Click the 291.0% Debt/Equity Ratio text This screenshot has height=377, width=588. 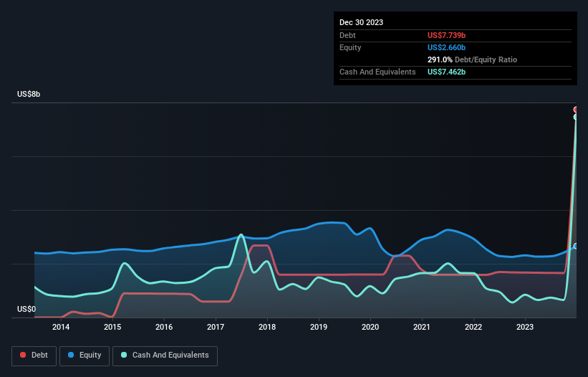pos(472,59)
